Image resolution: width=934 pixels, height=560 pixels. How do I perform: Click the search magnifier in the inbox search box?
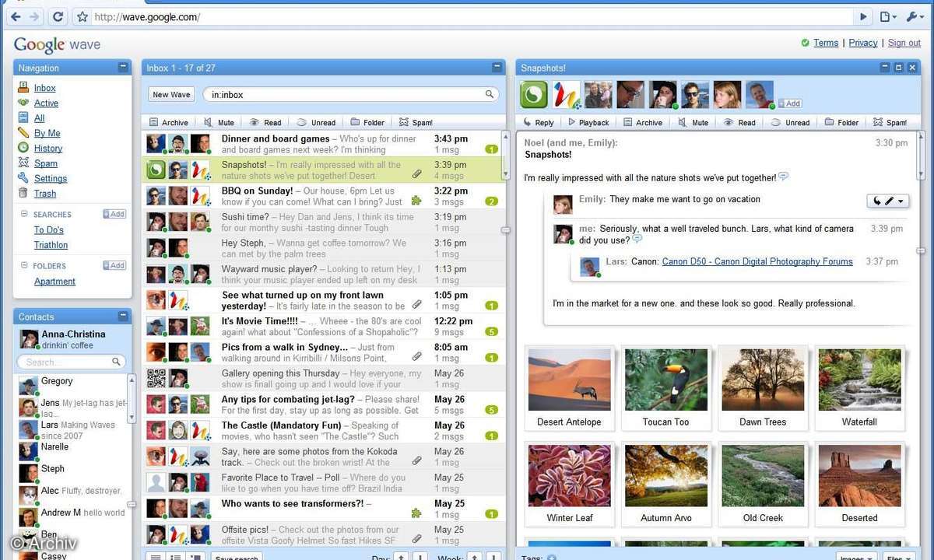point(490,94)
